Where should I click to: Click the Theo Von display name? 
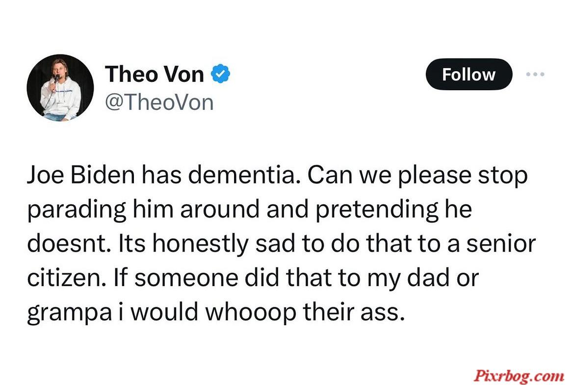coord(154,74)
